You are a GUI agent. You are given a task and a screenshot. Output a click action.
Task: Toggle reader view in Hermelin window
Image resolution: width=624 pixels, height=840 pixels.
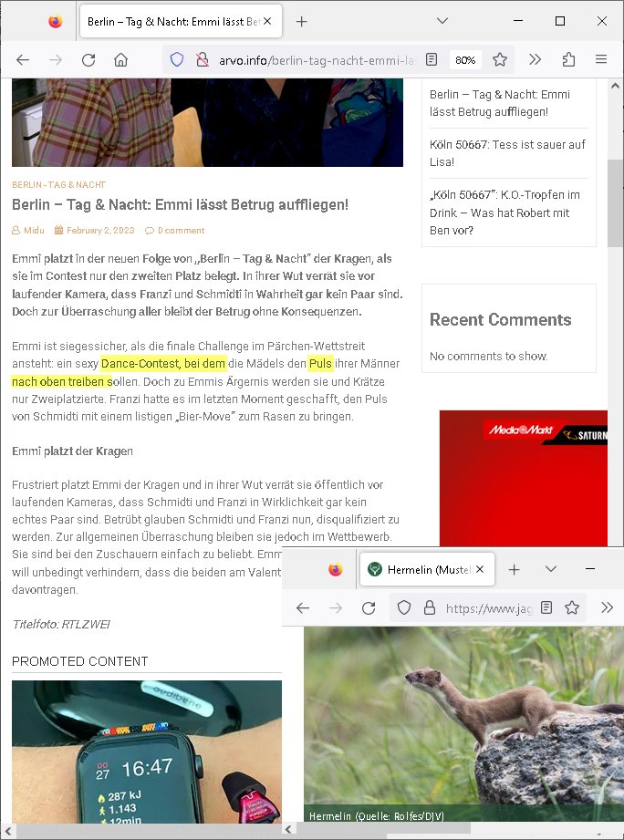point(546,607)
